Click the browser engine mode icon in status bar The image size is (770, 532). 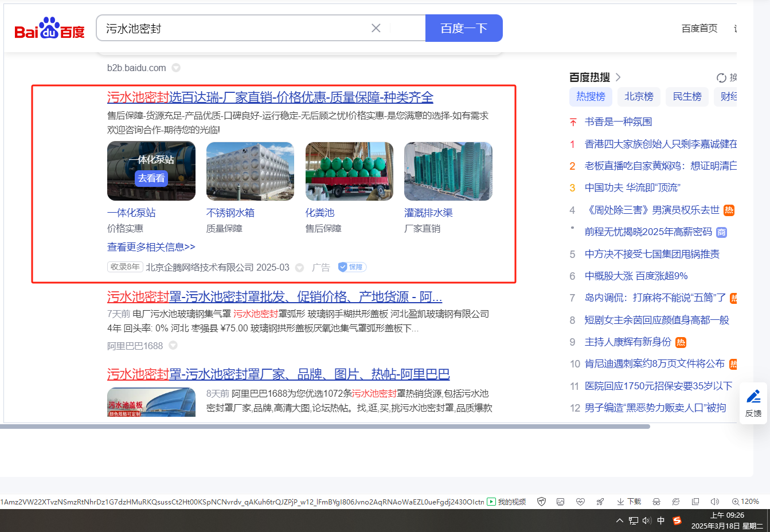(x=676, y=502)
